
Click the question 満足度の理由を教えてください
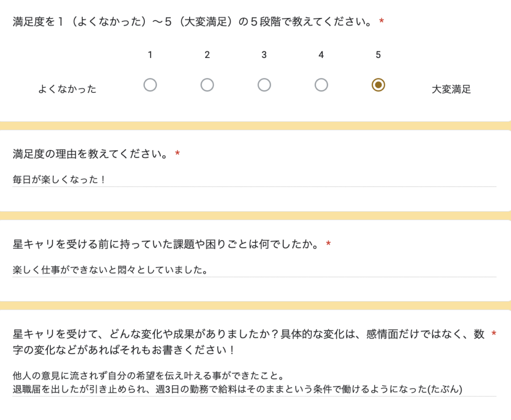coord(91,154)
